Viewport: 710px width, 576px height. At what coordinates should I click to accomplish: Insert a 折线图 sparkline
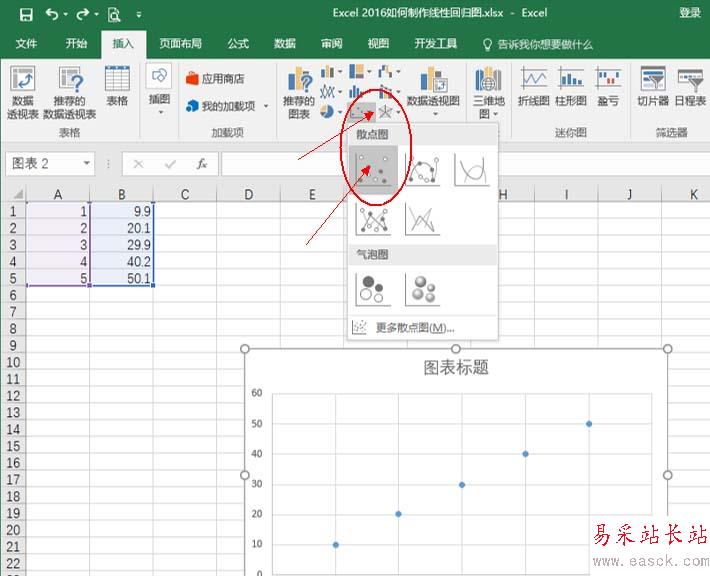[x=533, y=86]
